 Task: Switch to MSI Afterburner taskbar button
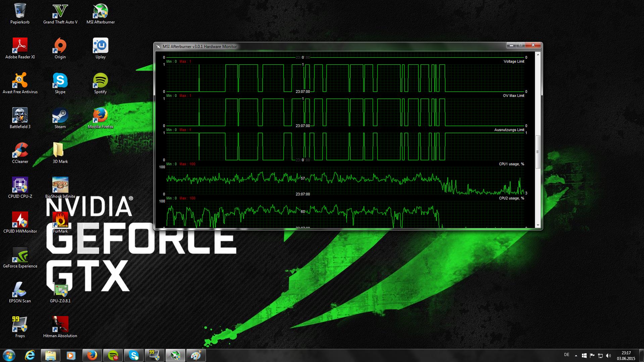tap(175, 355)
